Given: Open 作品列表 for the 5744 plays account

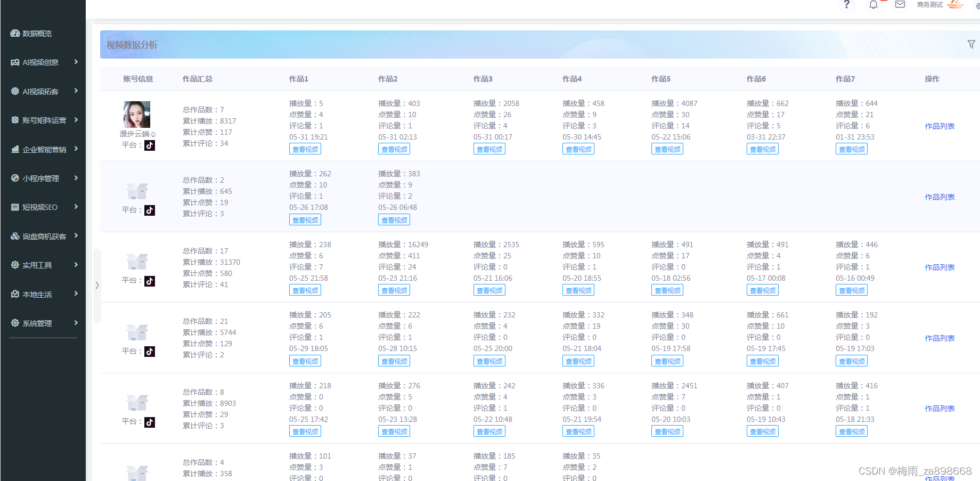Looking at the screenshot, I should point(940,338).
